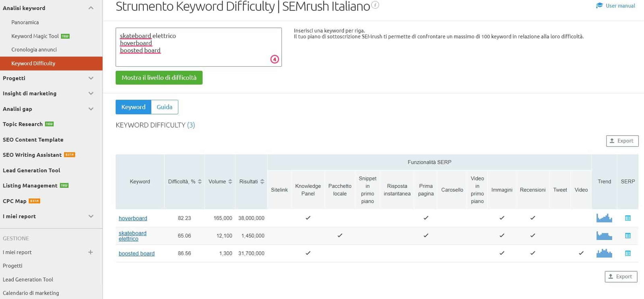Add new report with plus icon
644x299 pixels.
91,252
